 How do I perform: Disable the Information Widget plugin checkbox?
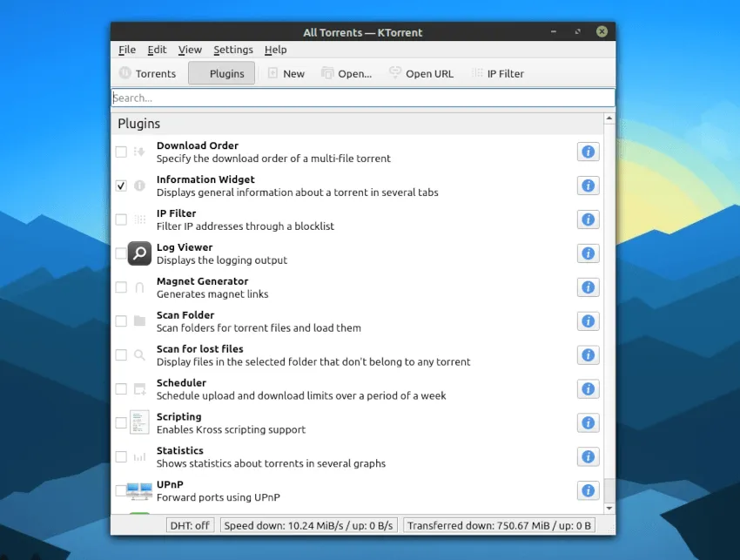pyautogui.click(x=121, y=186)
